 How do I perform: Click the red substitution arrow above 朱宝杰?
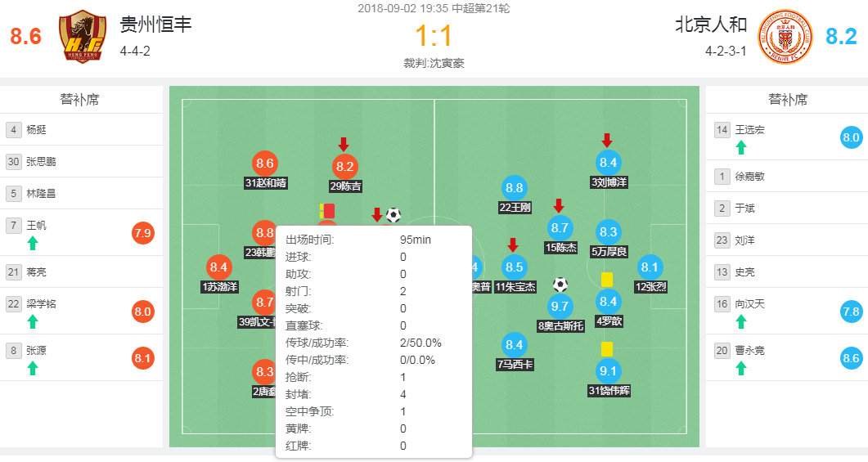point(513,244)
